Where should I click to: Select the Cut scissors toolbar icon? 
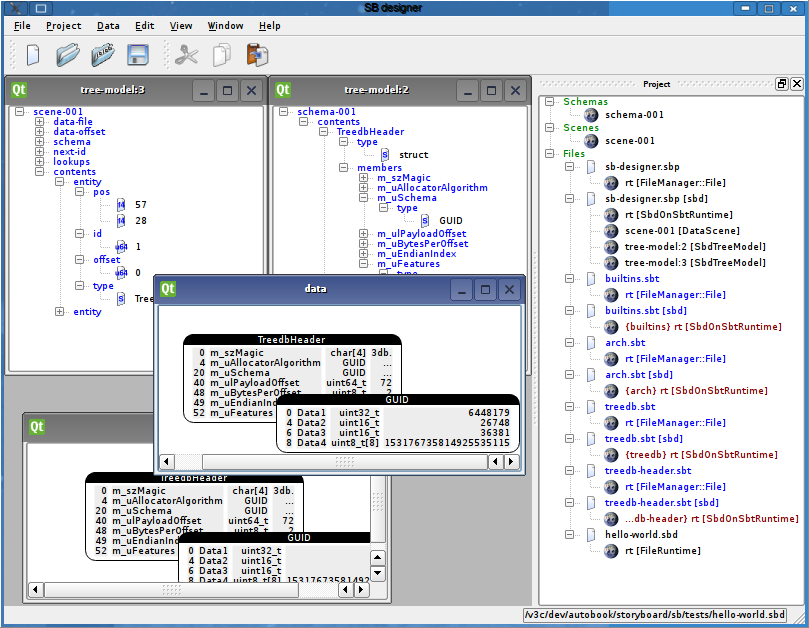186,55
